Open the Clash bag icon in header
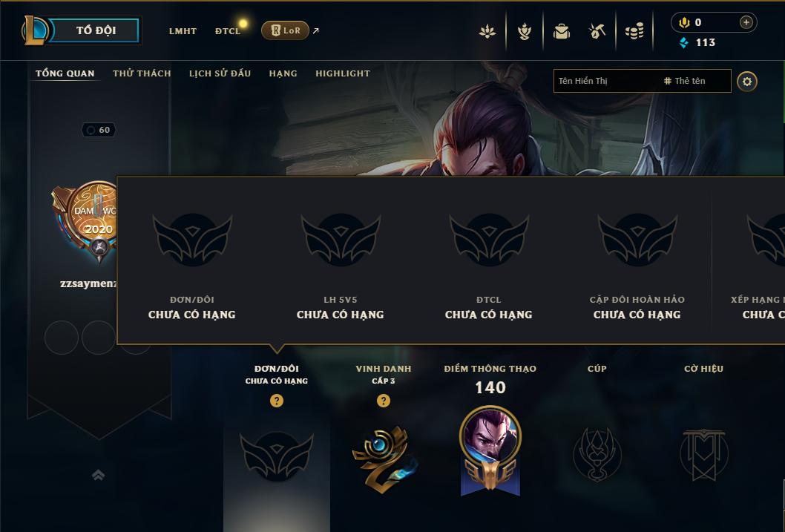 click(561, 31)
